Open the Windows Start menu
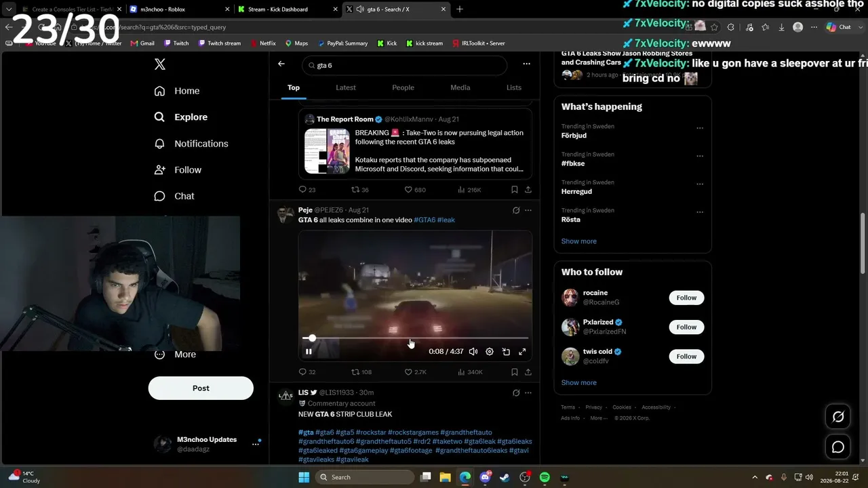The image size is (868, 488). click(304, 477)
